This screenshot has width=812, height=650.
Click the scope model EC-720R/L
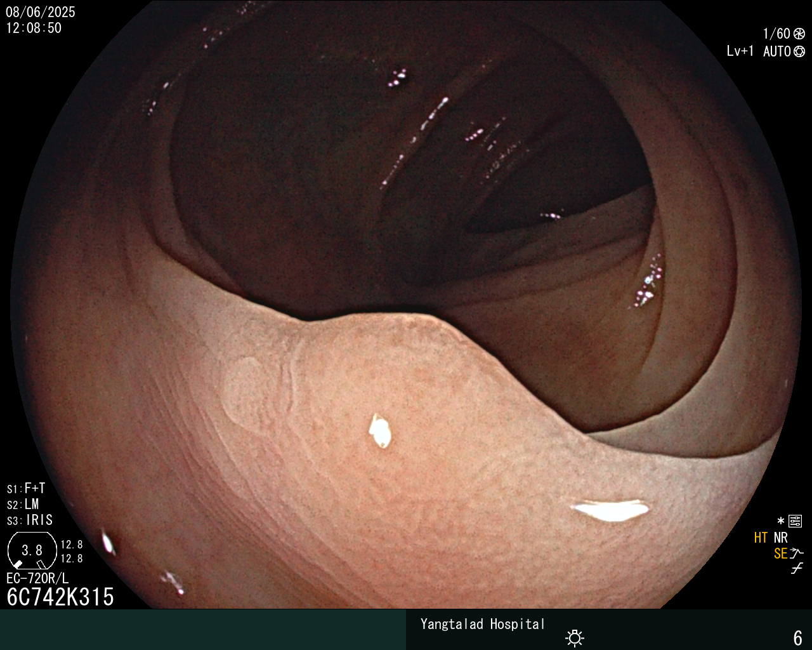37,578
